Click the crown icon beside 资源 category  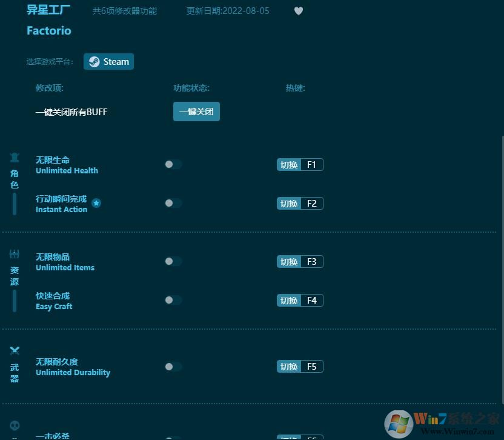(15, 253)
